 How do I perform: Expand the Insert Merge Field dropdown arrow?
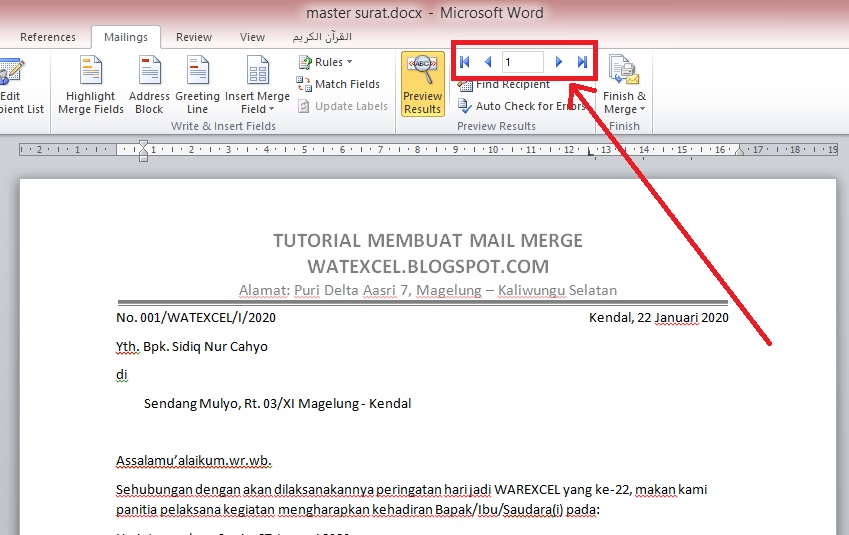(271, 109)
